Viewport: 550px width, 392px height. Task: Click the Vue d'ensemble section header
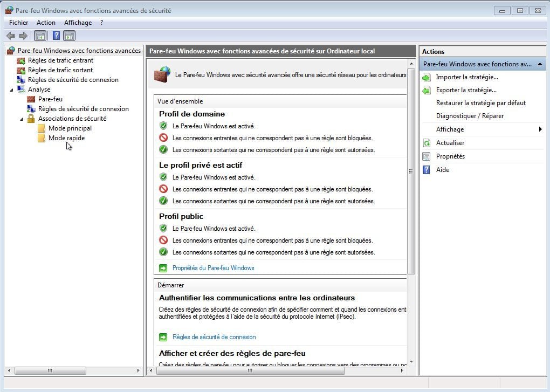[180, 101]
